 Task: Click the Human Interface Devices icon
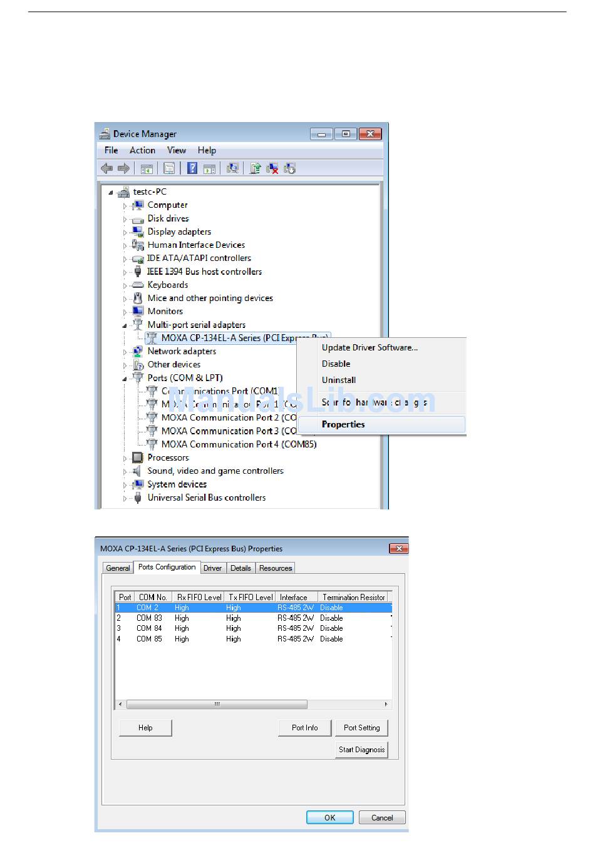click(138, 245)
